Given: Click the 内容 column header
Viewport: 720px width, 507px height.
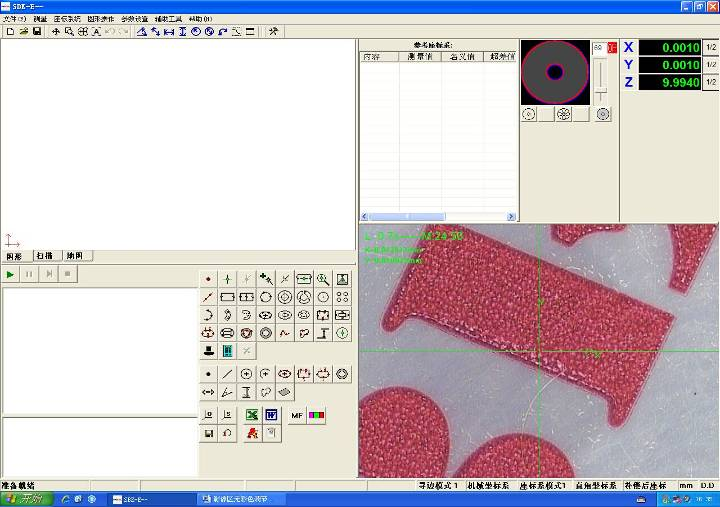Looking at the screenshot, I should pyautogui.click(x=379, y=57).
